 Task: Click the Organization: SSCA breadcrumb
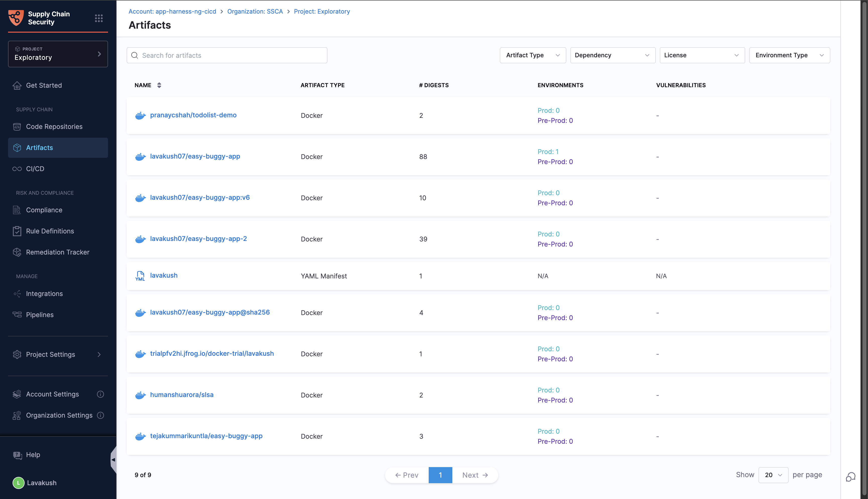255,11
